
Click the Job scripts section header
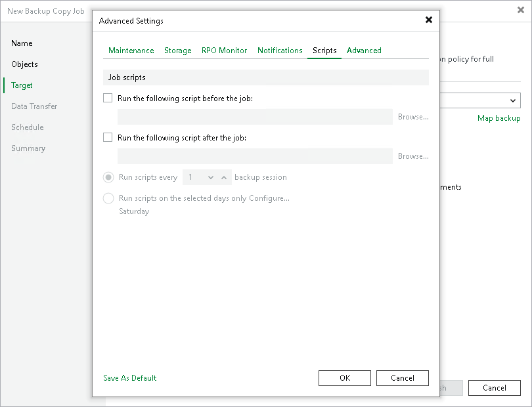pyautogui.click(x=265, y=77)
